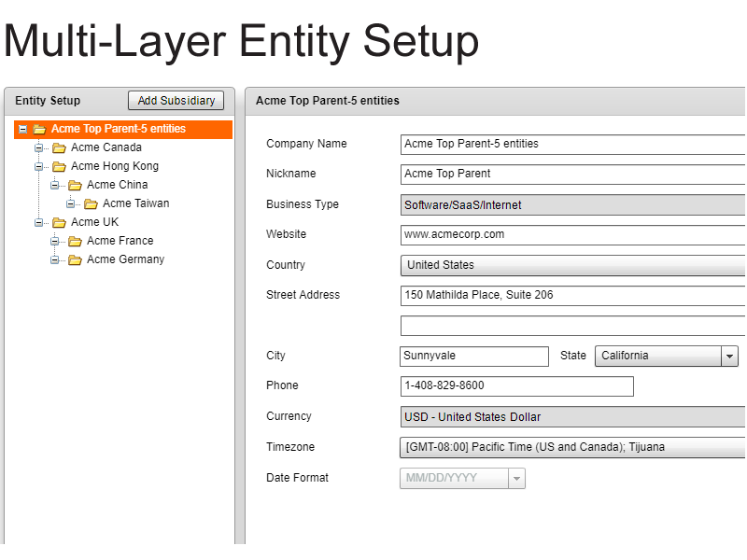Click the Acme France folder icon
747x560 pixels.
(75, 241)
